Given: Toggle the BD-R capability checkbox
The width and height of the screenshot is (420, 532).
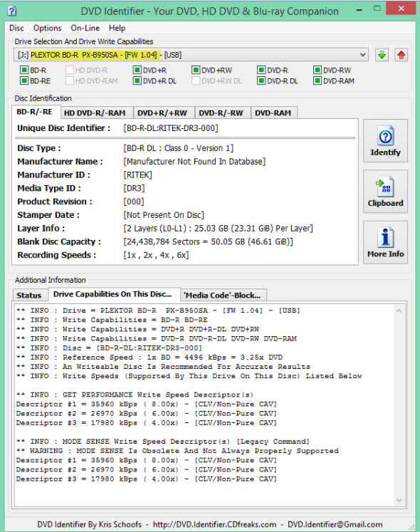Looking at the screenshot, I should click(24, 71).
